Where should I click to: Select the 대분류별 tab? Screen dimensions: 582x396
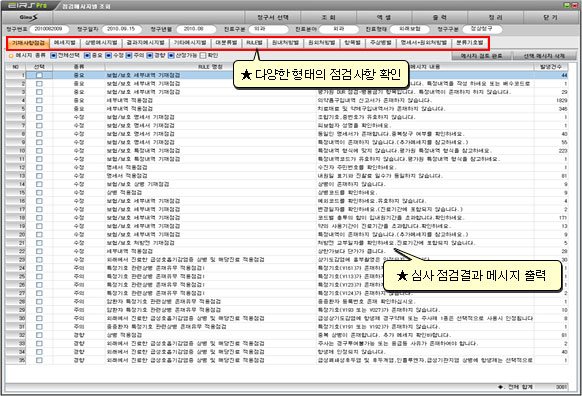point(226,43)
